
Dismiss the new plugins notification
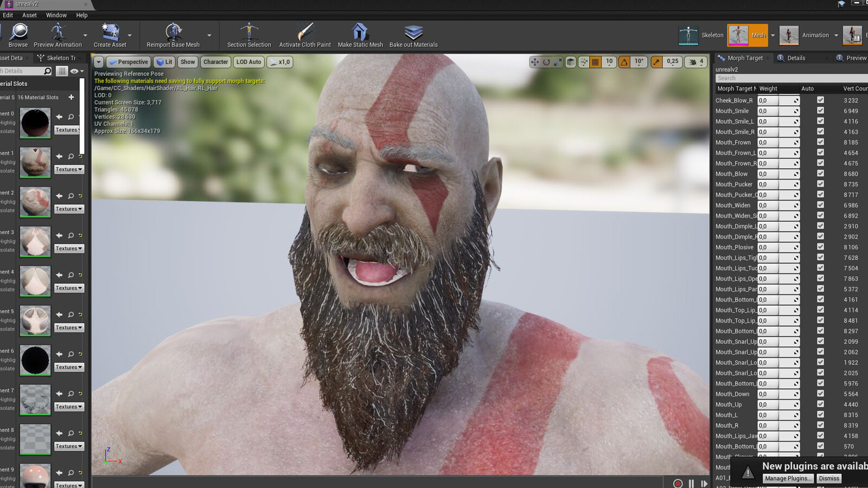point(829,478)
